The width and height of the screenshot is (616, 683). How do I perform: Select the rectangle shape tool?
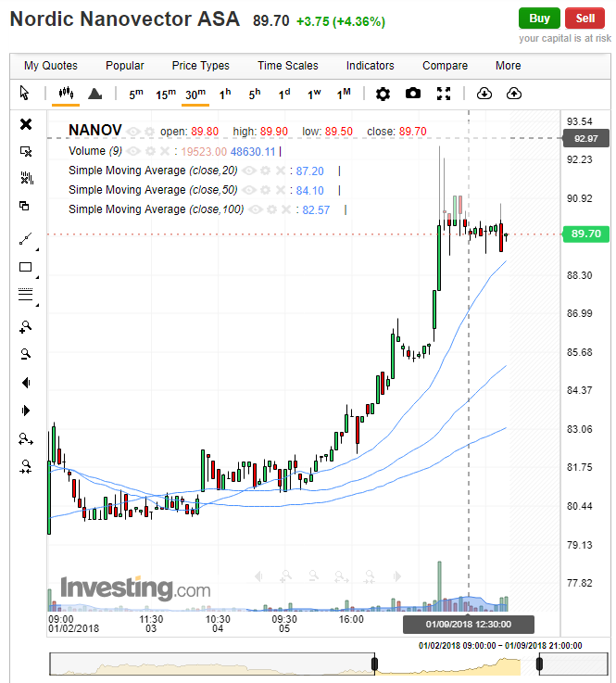(x=26, y=267)
